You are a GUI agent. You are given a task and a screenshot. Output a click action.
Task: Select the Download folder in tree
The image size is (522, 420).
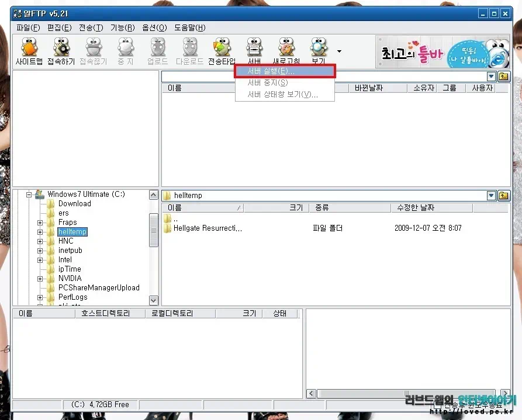[75, 204]
